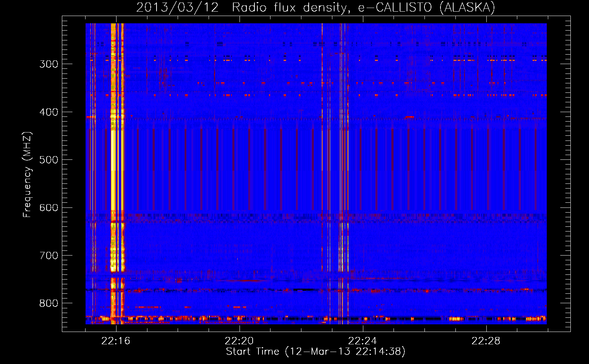589x364 pixels.
Task: Click the plot title "Radio flux density, e-CALLISTO (ALASKA)"
Action: pyautogui.click(x=363, y=8)
